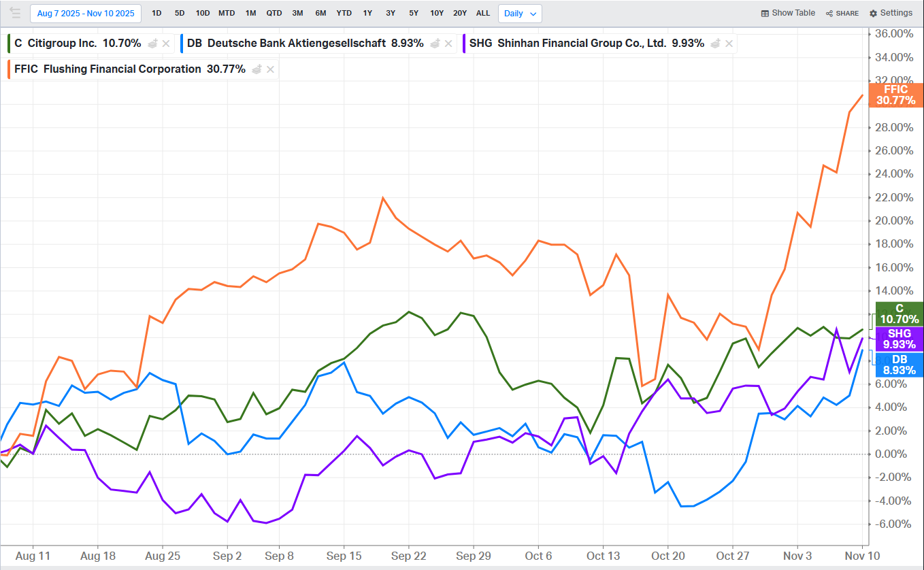Click the layers icon beside Shinhan Financial Group
924x570 pixels.
716,44
